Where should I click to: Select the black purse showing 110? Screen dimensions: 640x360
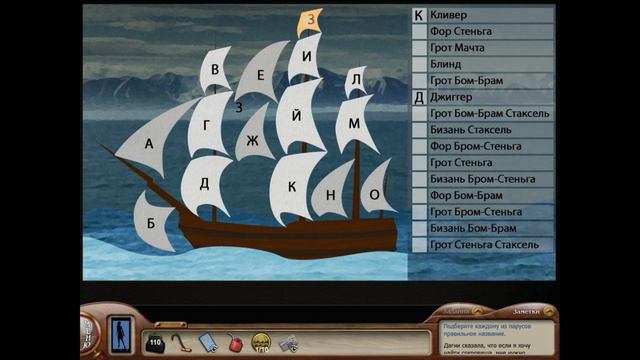[155, 343]
